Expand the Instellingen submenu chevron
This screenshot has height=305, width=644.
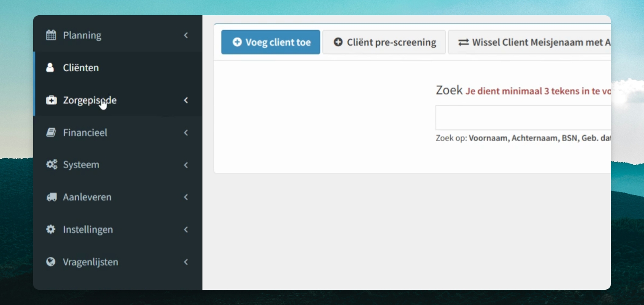pos(186,230)
